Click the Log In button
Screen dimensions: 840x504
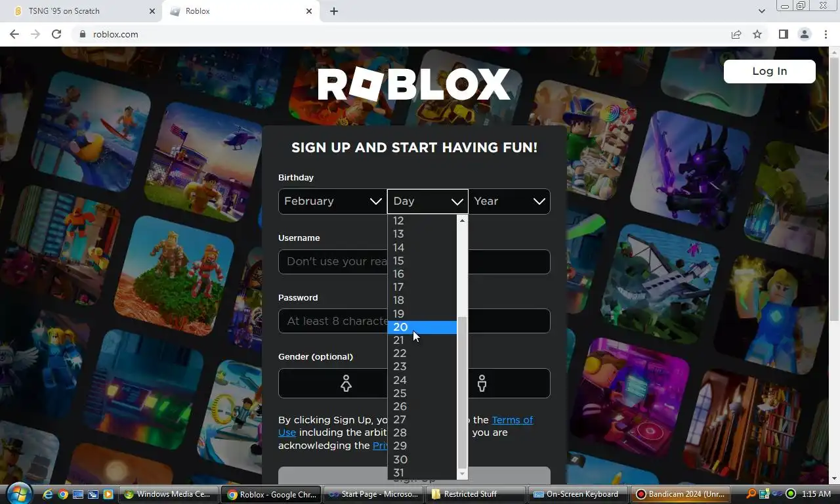[x=769, y=71]
